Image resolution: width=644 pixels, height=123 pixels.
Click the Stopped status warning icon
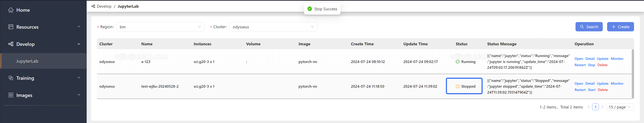point(458,86)
